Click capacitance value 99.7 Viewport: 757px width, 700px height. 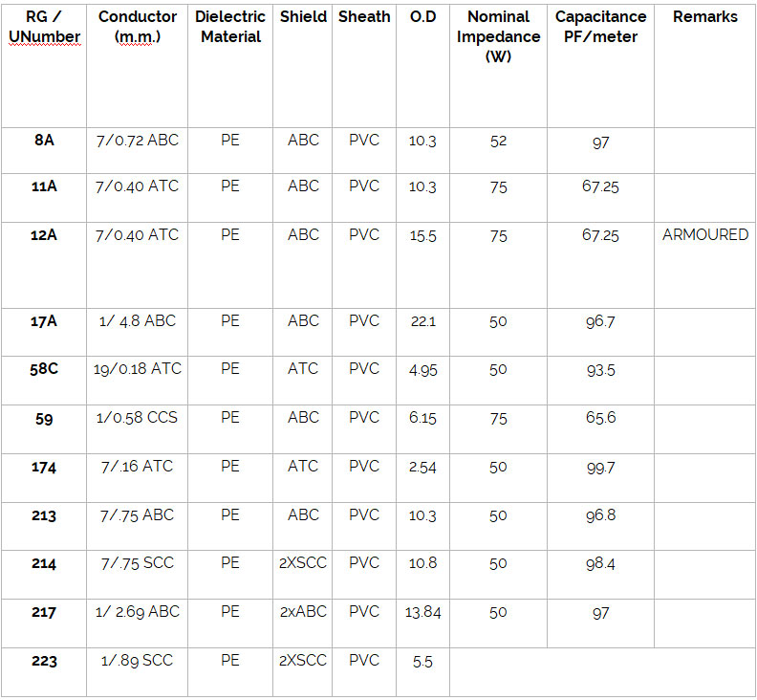tap(600, 468)
